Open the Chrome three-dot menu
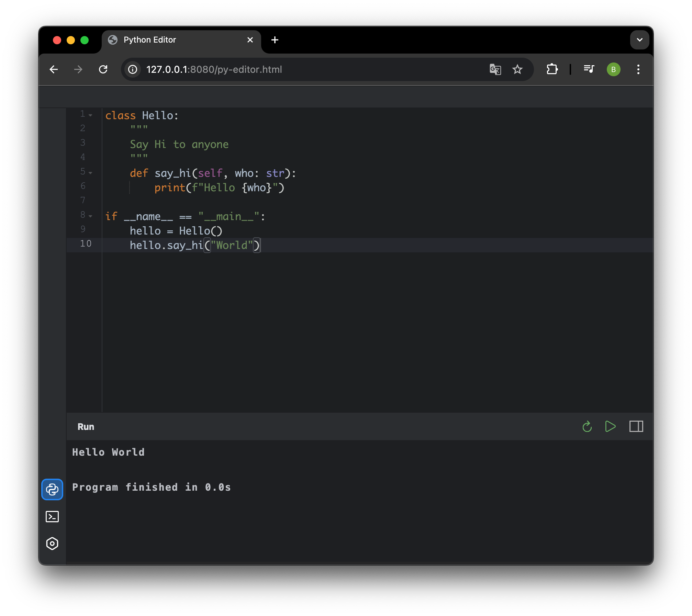This screenshot has width=692, height=616. [x=638, y=69]
